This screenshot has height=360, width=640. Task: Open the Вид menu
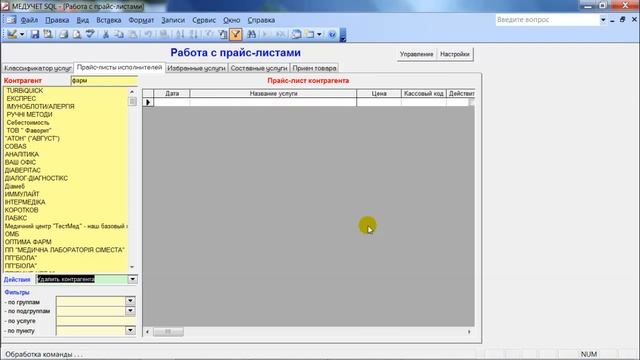click(x=82, y=20)
